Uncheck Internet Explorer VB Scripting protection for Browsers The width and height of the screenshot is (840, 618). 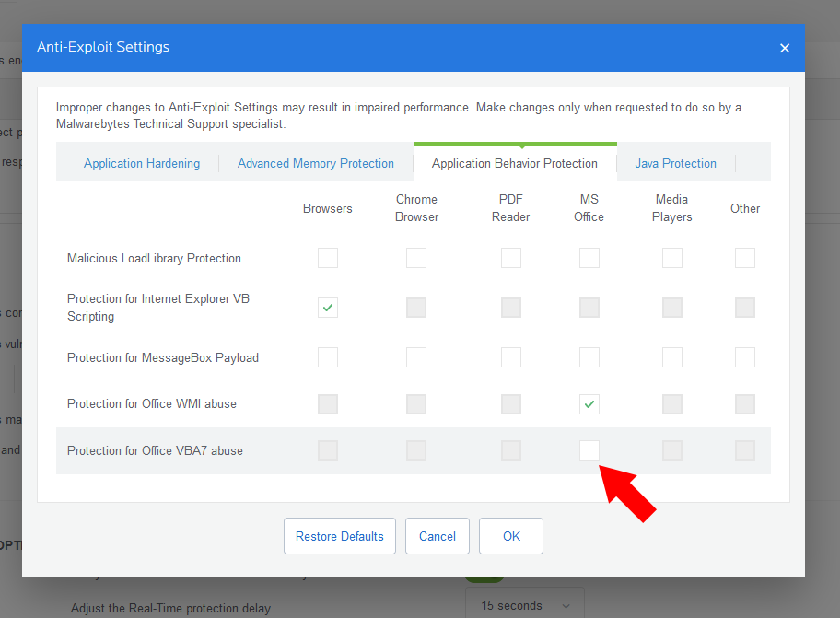coord(328,308)
